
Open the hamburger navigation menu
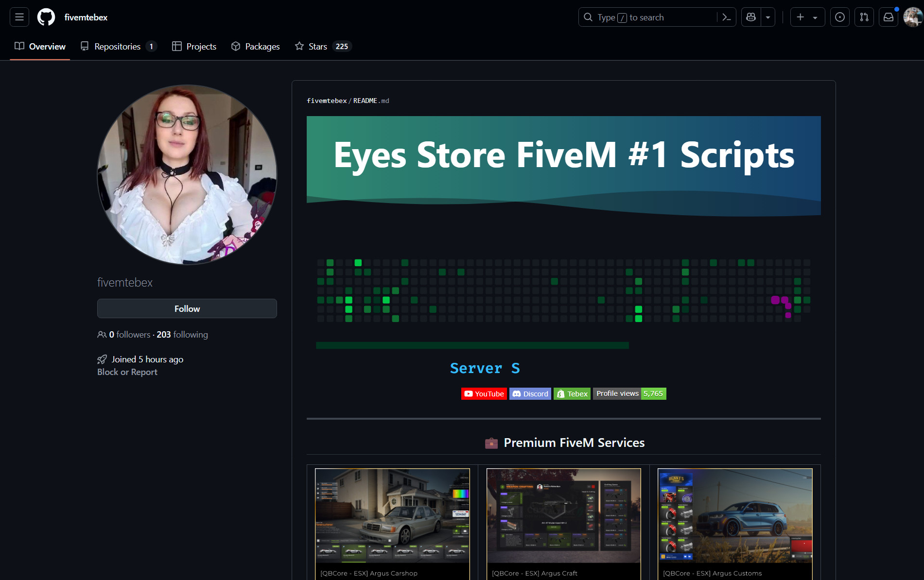pos(19,17)
